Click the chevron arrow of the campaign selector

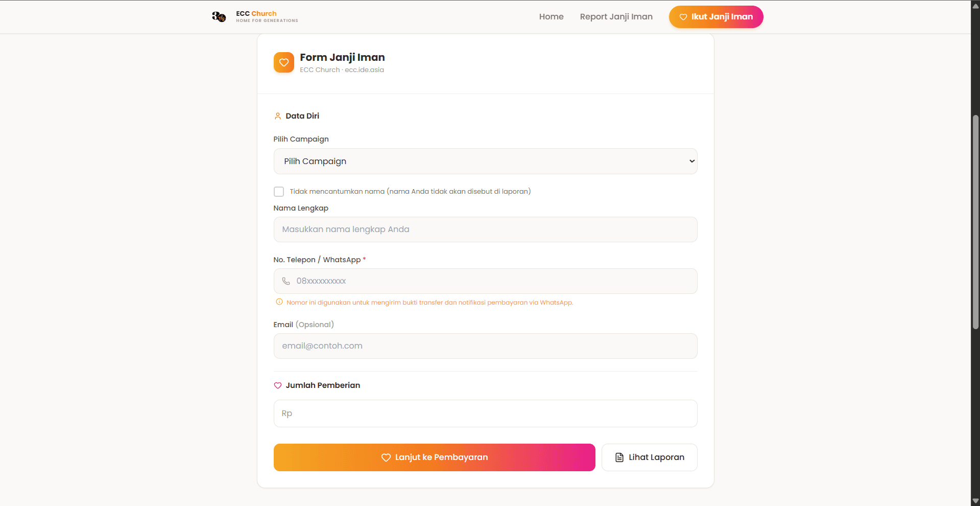tap(692, 162)
